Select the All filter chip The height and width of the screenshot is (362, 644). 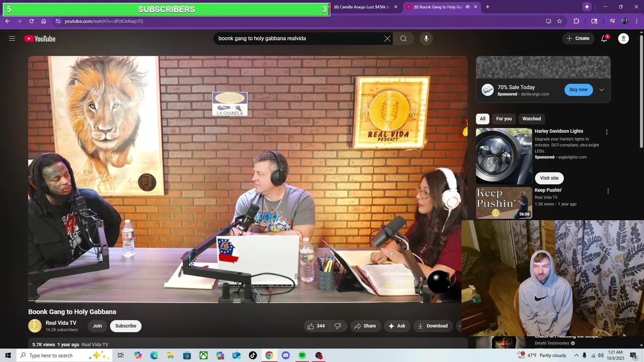pos(482,119)
